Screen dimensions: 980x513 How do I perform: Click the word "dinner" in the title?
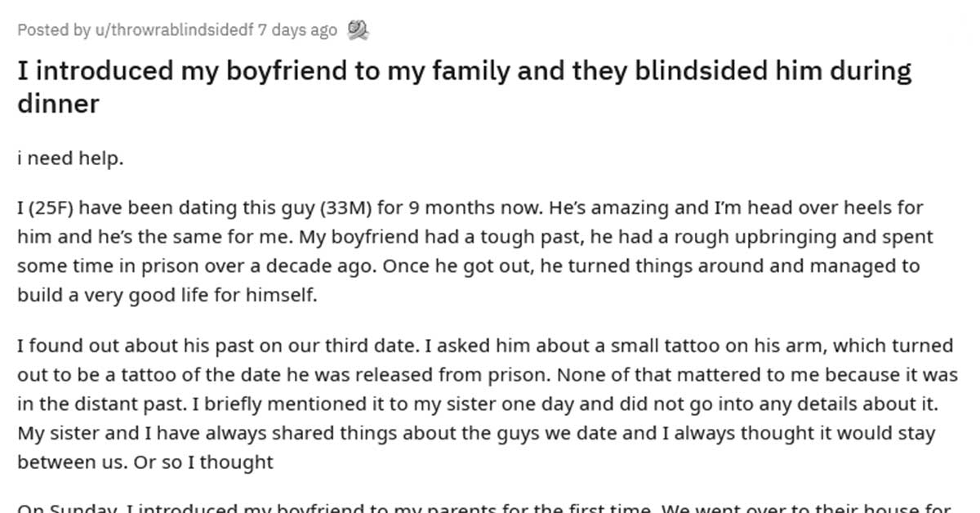pos(58,104)
